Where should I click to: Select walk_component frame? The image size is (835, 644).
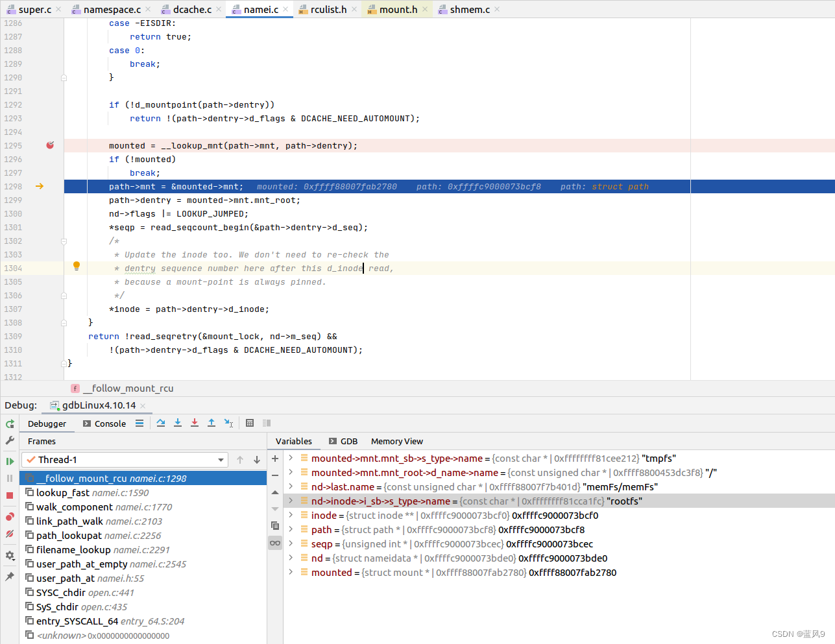pyautogui.click(x=143, y=507)
